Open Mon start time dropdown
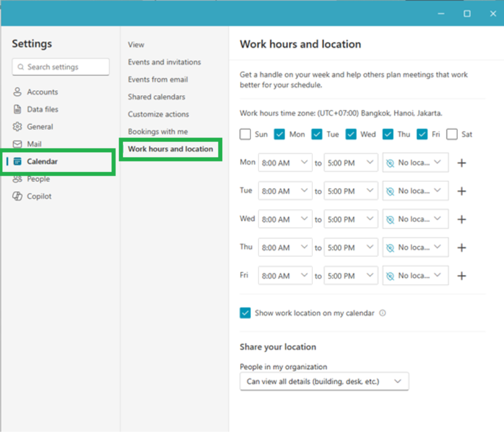504x432 pixels. pyautogui.click(x=285, y=163)
